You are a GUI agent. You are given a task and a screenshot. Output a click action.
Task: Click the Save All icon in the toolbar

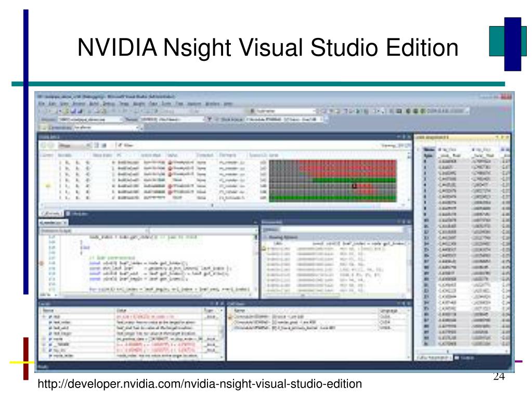point(80,111)
